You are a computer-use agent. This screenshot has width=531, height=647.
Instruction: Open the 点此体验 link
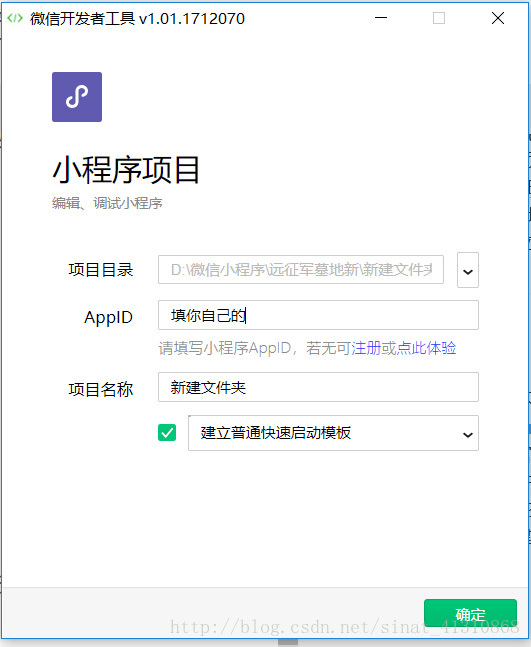426,348
